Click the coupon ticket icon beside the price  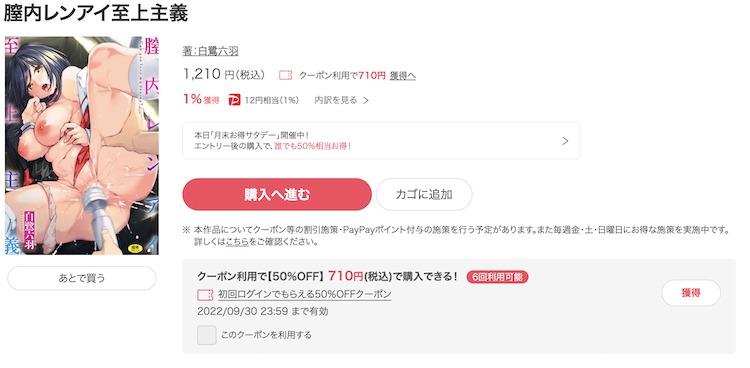coord(286,76)
